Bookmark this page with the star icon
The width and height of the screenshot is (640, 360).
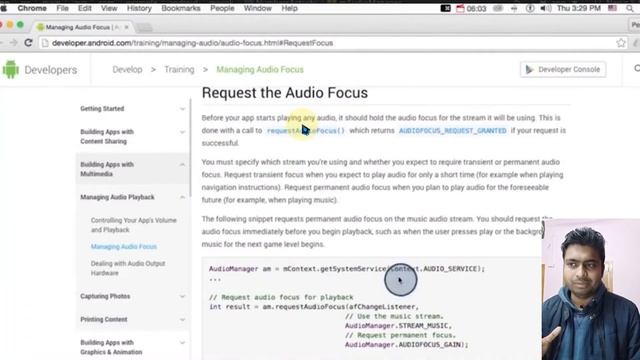click(621, 43)
